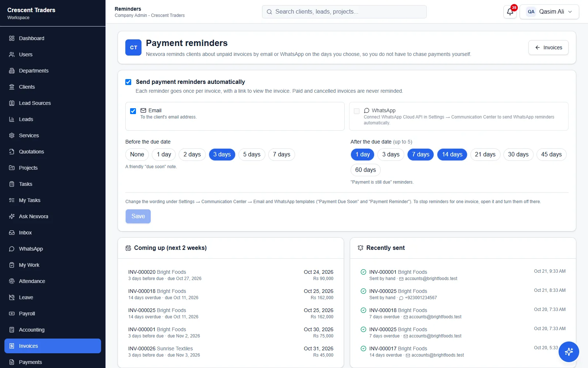The width and height of the screenshot is (588, 368).
Task: Tick the WhatsApp reminder channel checkbox
Action: [x=356, y=111]
